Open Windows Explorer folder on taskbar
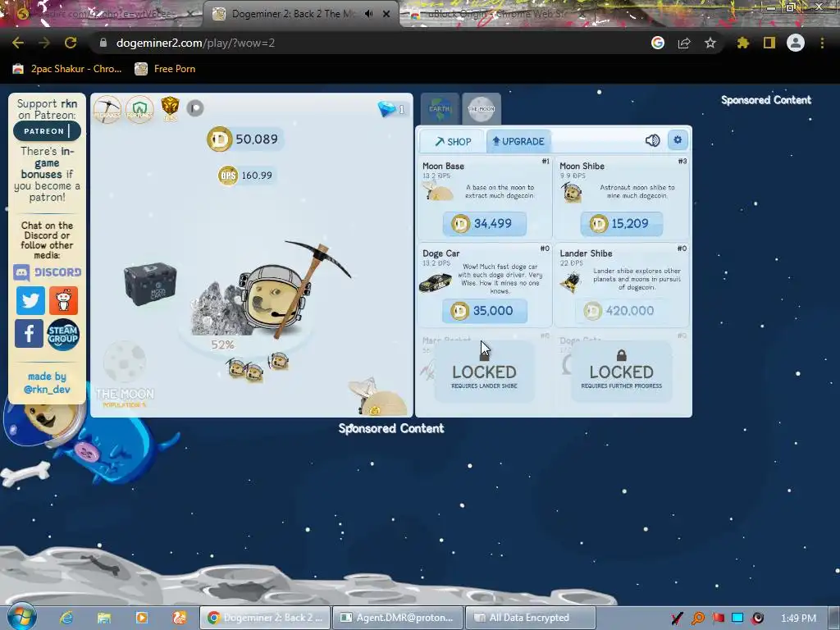840x630 pixels. tap(104, 618)
